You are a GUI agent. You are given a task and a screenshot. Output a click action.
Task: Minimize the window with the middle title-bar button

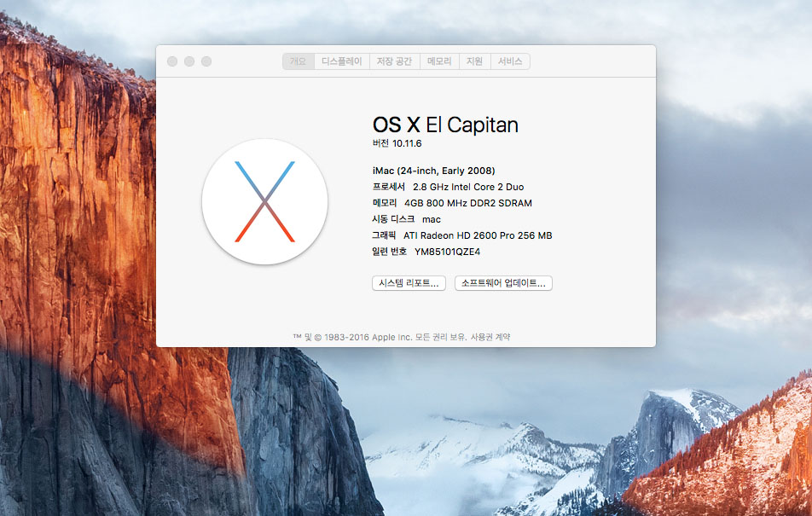pyautogui.click(x=189, y=61)
